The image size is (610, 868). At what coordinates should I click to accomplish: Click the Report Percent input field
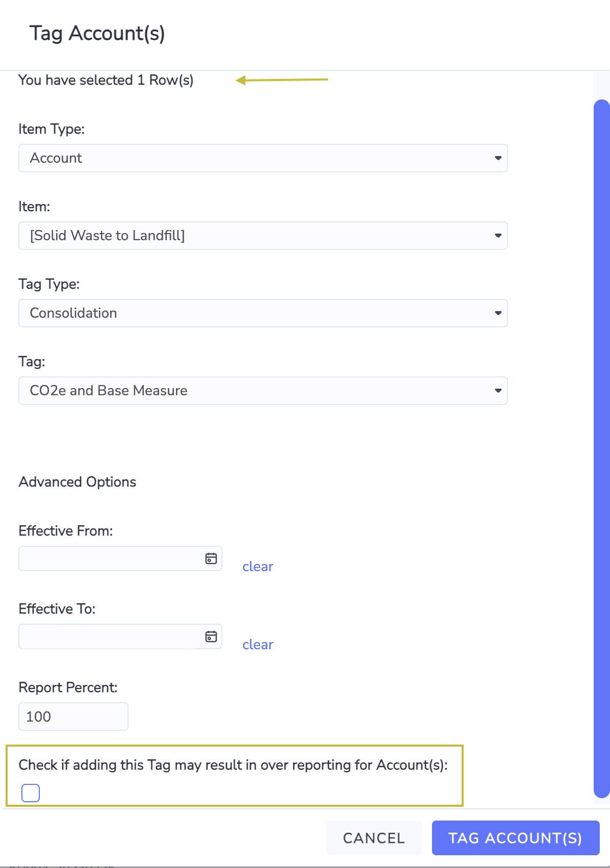click(x=73, y=717)
